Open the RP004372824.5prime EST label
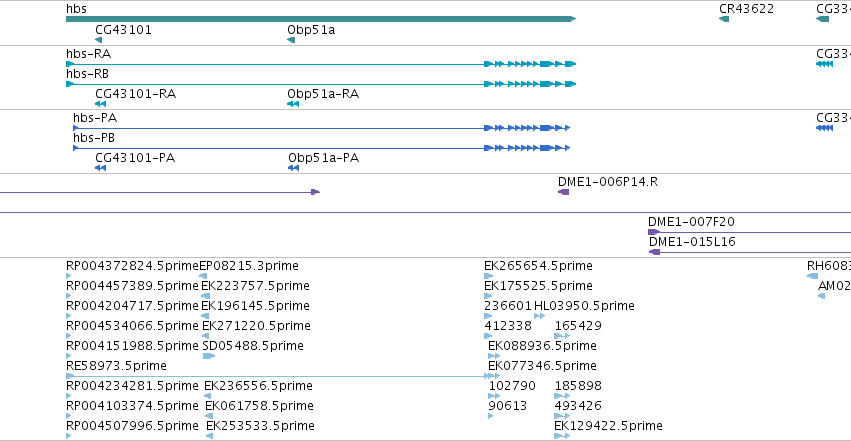Viewport: 851px width, 441px height. coord(132,266)
